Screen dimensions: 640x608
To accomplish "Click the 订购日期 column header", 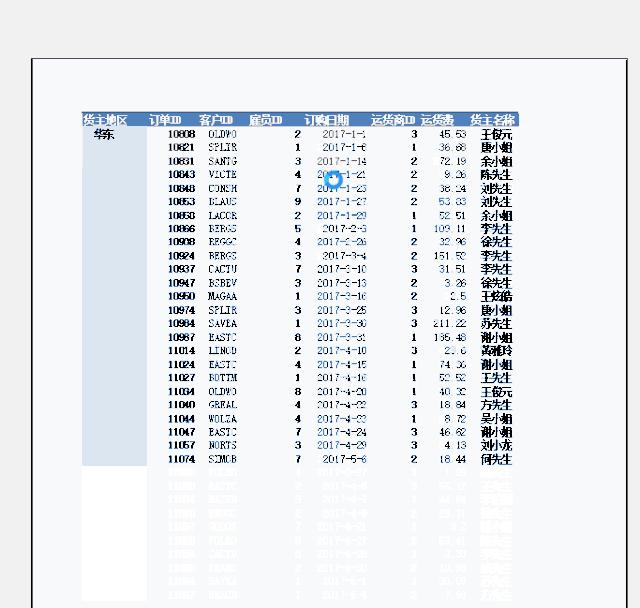I will [x=327, y=120].
